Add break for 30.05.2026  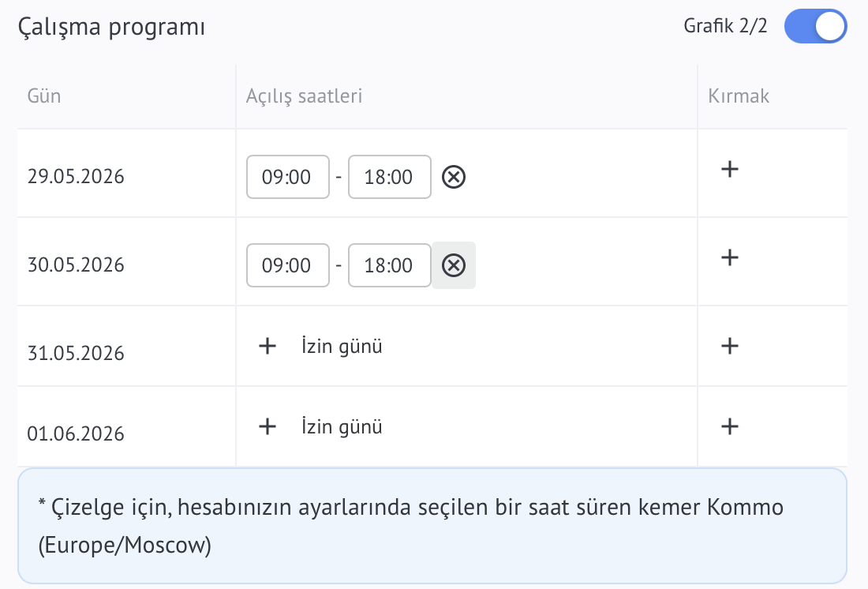pos(730,257)
